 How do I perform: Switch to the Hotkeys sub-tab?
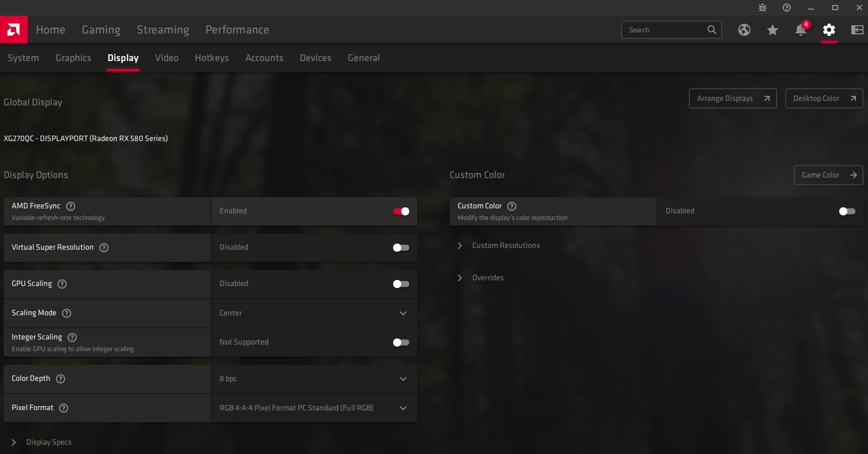212,58
